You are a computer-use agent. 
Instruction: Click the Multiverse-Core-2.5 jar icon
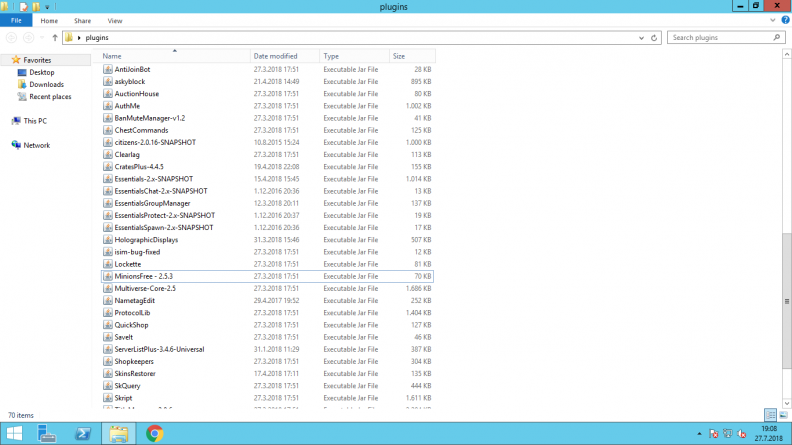pos(108,288)
